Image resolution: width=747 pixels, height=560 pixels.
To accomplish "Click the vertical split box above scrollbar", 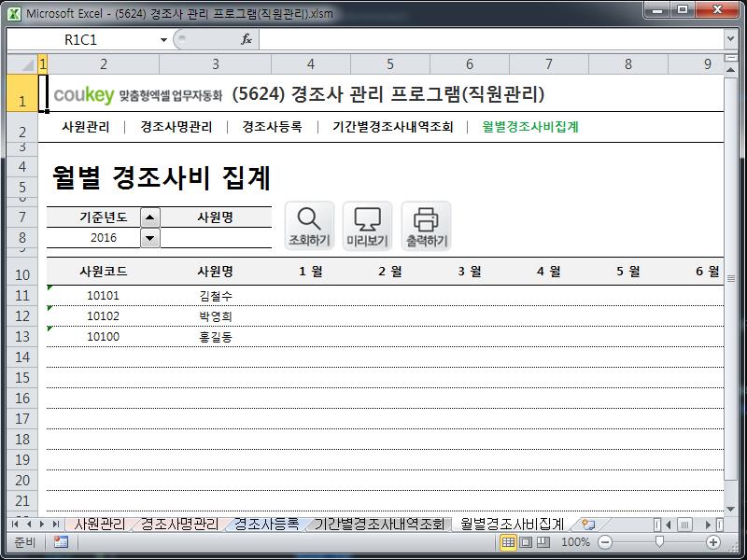I will [731, 58].
